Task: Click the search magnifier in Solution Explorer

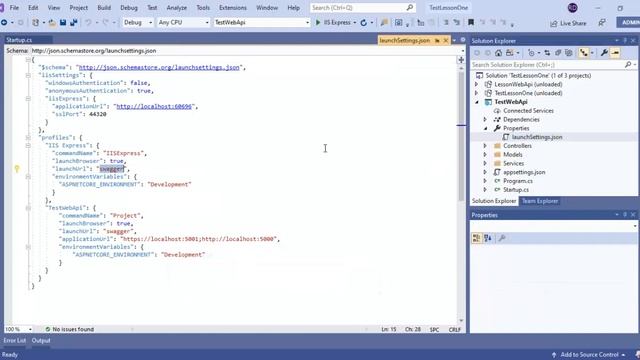Action: point(628,64)
